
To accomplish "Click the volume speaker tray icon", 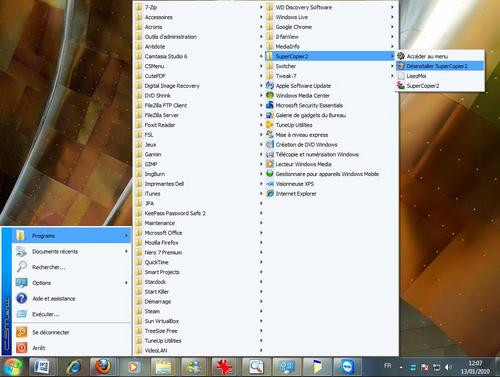I will [448, 367].
